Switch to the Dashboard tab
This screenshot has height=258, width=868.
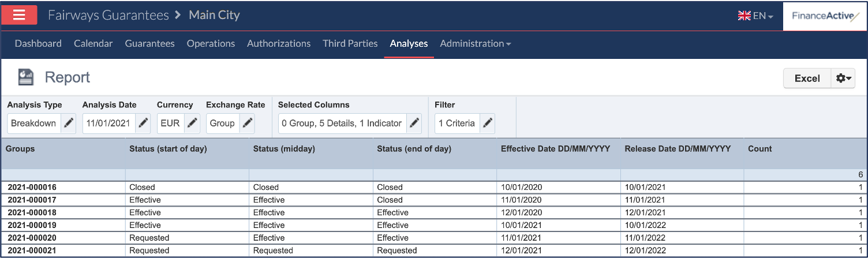click(x=38, y=43)
